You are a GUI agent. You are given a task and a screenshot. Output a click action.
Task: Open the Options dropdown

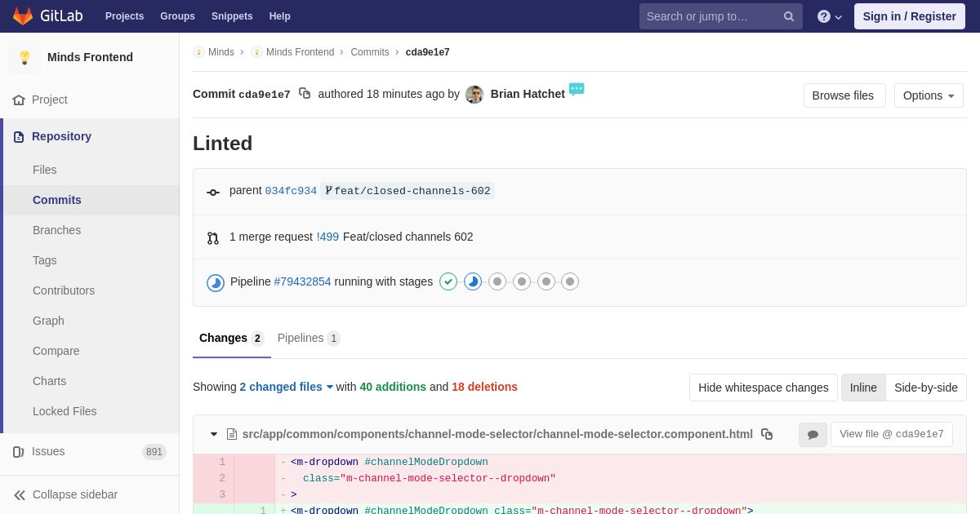(x=929, y=95)
